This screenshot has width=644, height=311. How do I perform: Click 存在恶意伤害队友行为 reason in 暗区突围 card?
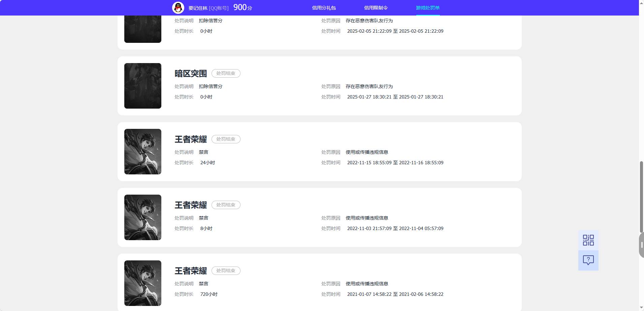tap(369, 86)
